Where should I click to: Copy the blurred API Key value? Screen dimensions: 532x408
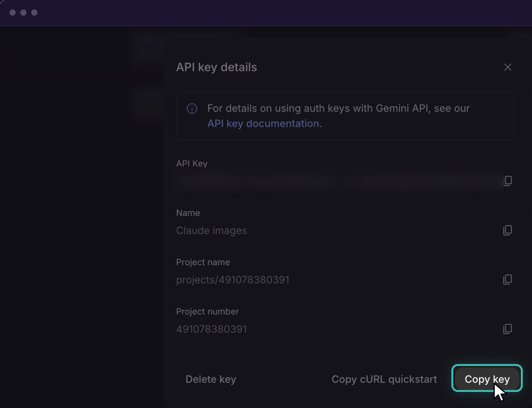coord(507,181)
